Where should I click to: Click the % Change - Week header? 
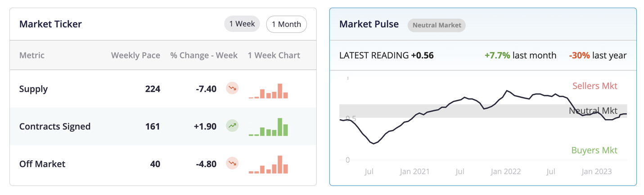[204, 55]
